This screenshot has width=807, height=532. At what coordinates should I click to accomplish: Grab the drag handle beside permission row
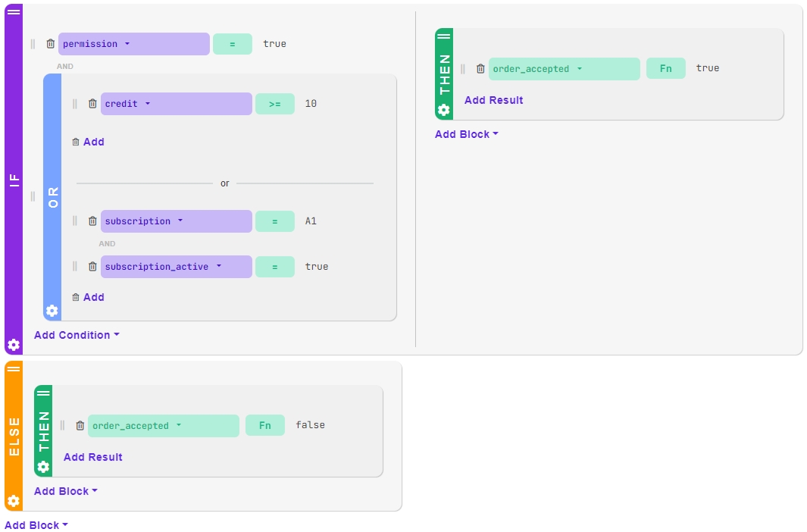[x=33, y=44]
